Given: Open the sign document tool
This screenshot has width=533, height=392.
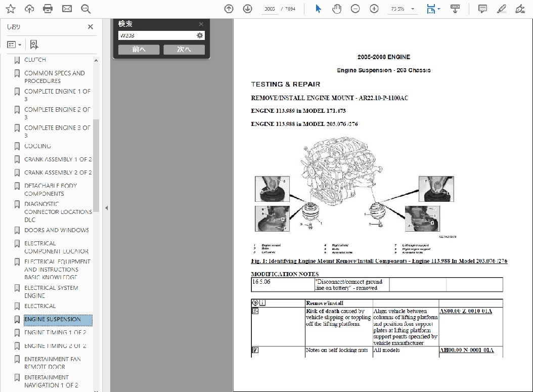Looking at the screenshot, I should coord(520,9).
